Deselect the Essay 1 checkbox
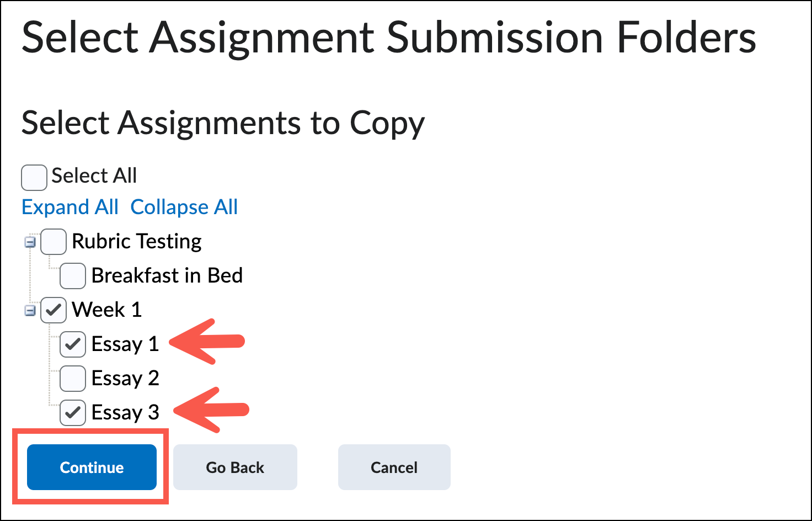 (x=73, y=344)
